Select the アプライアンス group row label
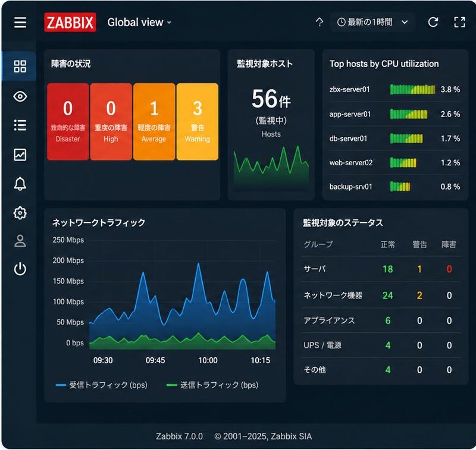Screen dimensions: 476x450 pyautogui.click(x=330, y=320)
